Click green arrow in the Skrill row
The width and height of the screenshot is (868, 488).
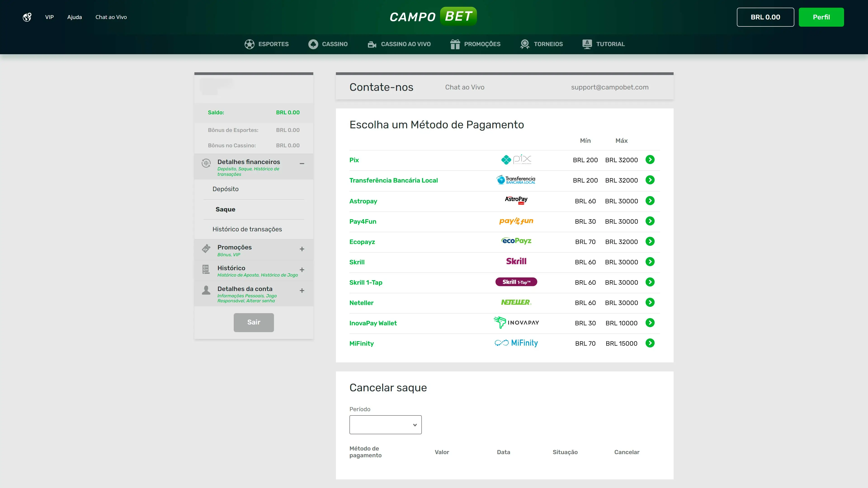650,262
